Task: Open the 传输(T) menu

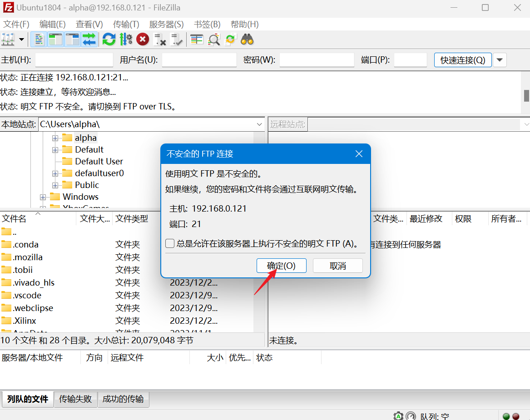Action: pos(126,25)
